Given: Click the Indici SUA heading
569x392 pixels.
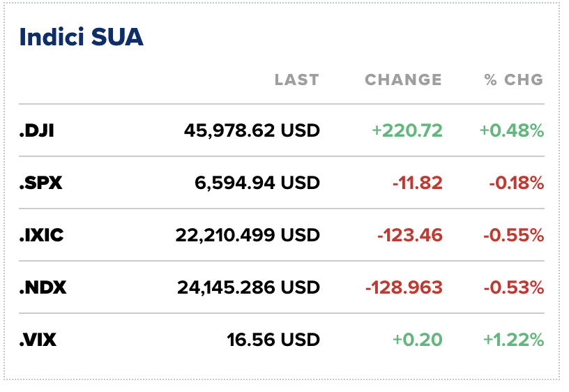Looking at the screenshot, I should pyautogui.click(x=81, y=37).
